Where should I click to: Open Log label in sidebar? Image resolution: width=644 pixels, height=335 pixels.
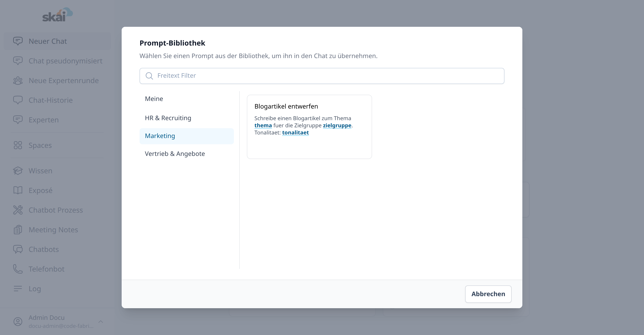click(x=34, y=289)
